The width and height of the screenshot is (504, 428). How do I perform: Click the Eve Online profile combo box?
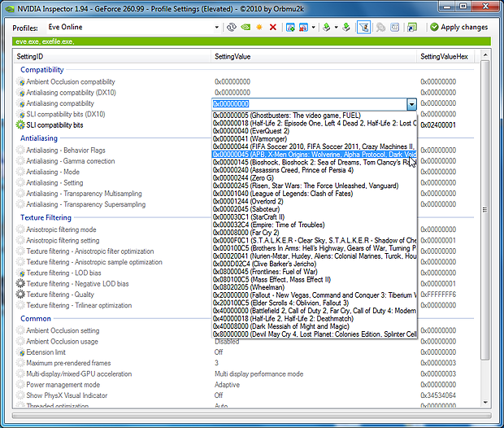pos(133,28)
